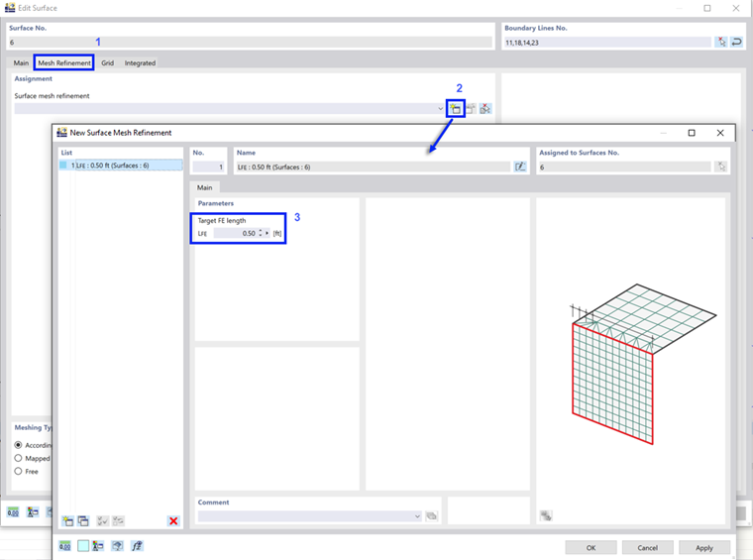Screen dimensions: 753x560
Task: Click the display properties icon in New Surface Mesh Refinement
Action: pos(98,546)
